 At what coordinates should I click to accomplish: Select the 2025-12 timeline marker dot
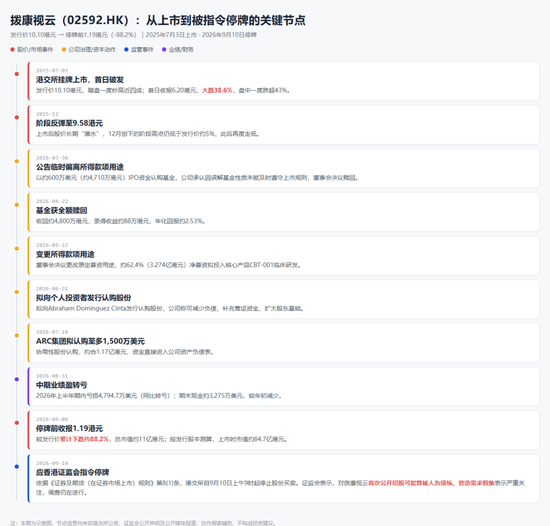click(16, 117)
